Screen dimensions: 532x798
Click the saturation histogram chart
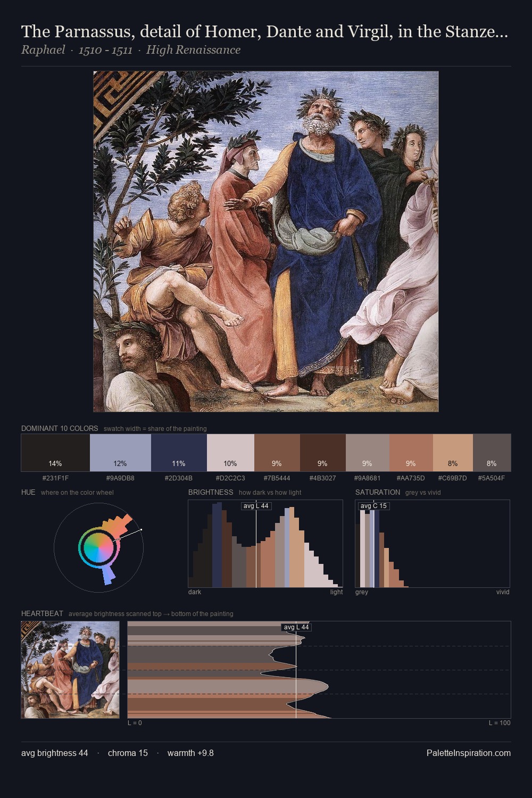coord(433,544)
